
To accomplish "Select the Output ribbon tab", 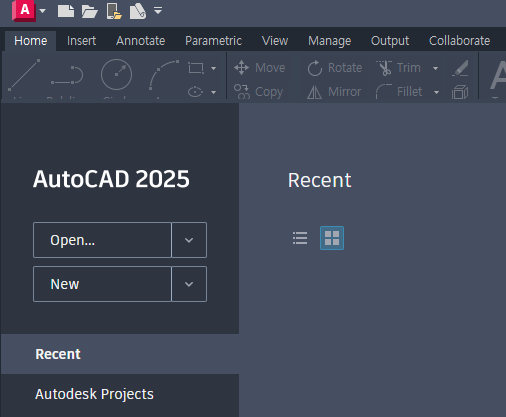I will pos(390,41).
